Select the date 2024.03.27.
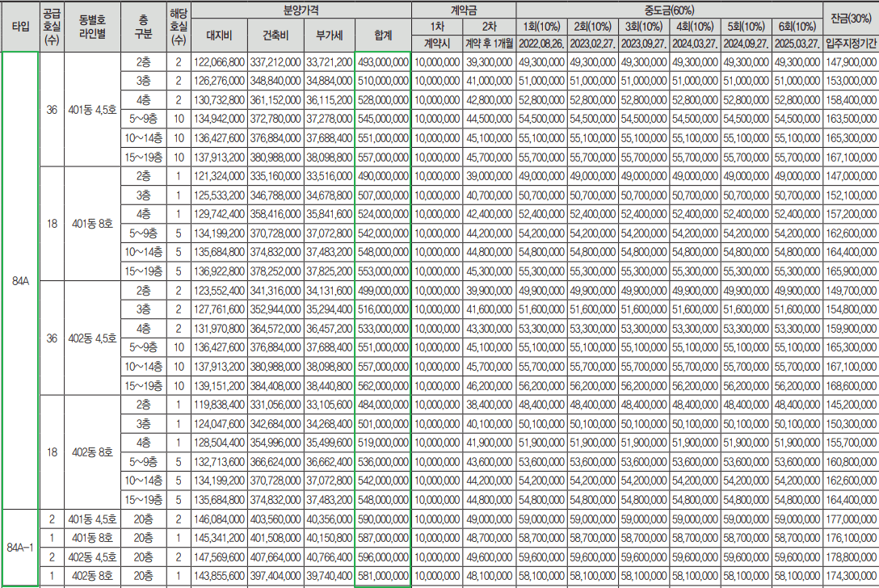 pos(695,43)
